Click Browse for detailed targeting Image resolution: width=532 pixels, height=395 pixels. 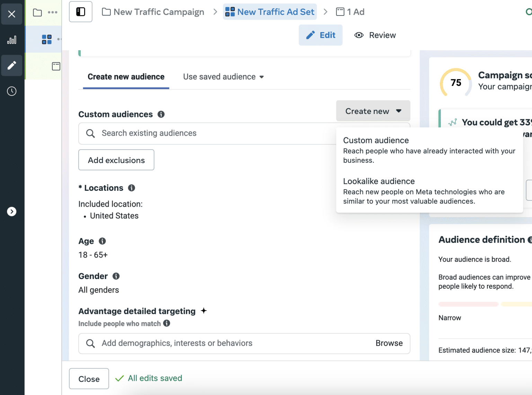pos(389,343)
